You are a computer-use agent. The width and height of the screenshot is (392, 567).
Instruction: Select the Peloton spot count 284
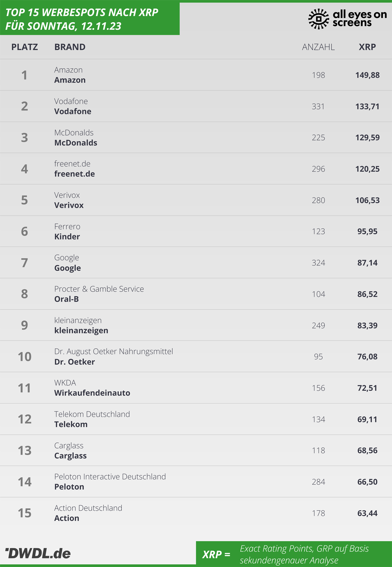[x=318, y=482]
